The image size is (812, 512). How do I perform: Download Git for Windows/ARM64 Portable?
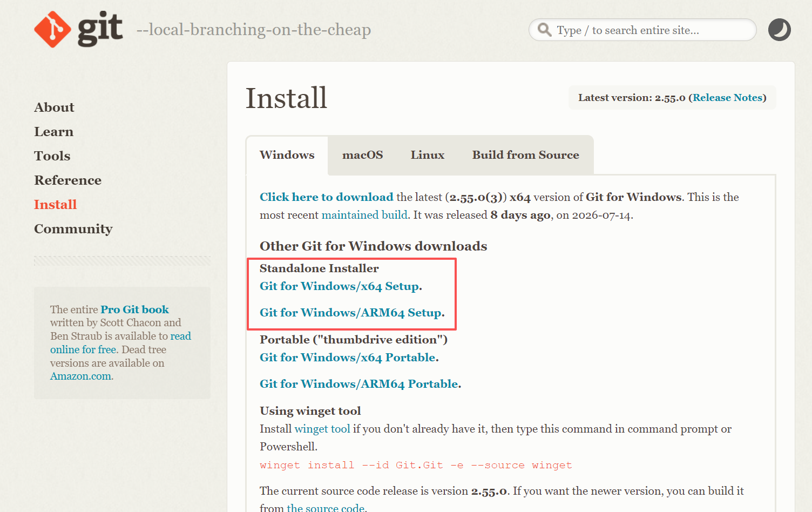(x=358, y=384)
